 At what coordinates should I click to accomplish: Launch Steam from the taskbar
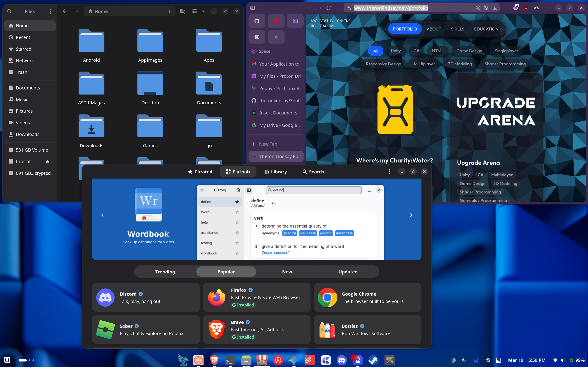[373, 360]
